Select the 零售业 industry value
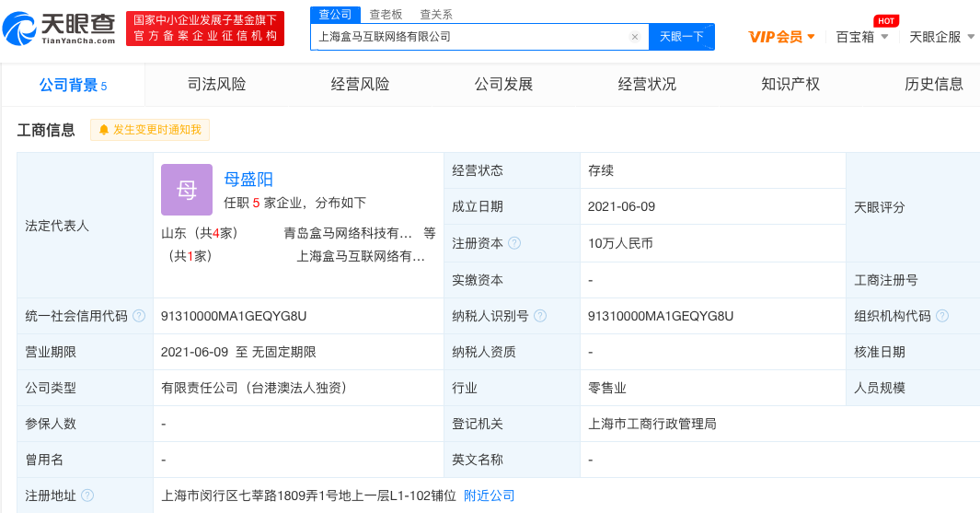980x513 pixels. 607,388
